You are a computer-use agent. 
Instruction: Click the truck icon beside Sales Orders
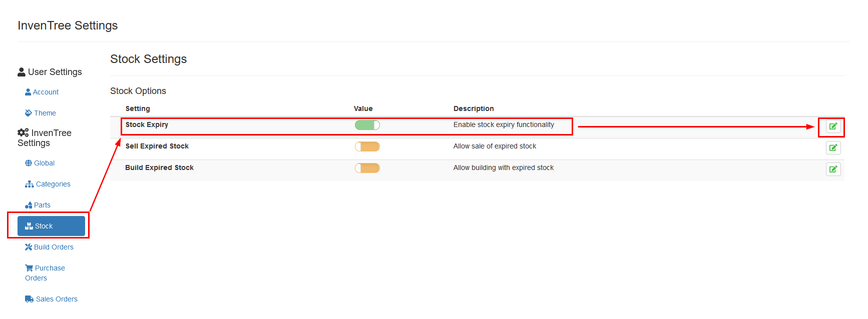click(29, 299)
